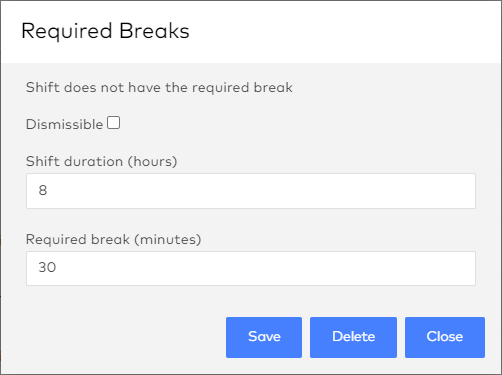Click the blue Delete button

(353, 337)
